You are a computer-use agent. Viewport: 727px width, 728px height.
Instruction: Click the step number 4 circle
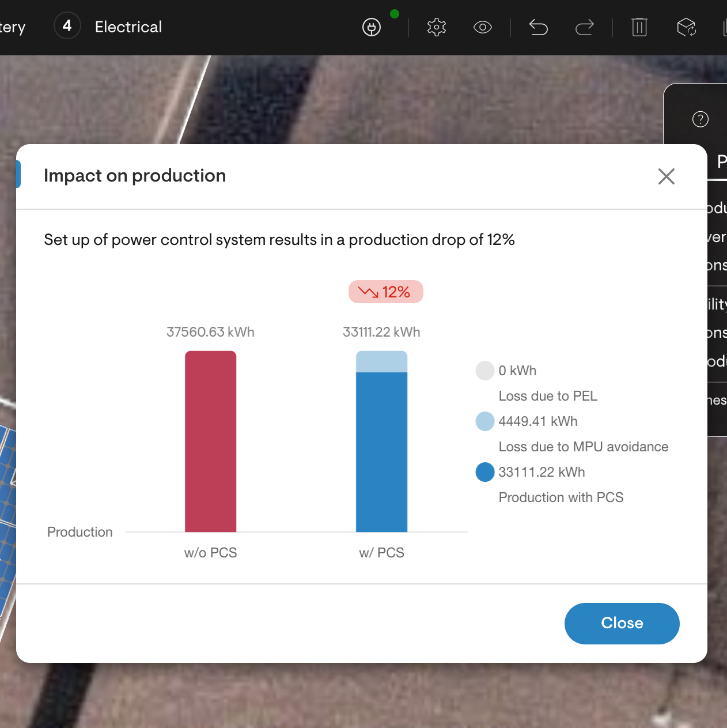pyautogui.click(x=67, y=26)
